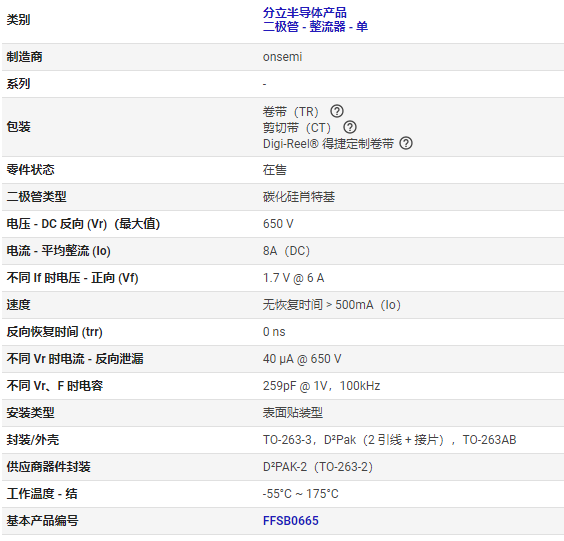Click the -55°C ~ 175°C temperature value
564x541 pixels.
(301, 494)
